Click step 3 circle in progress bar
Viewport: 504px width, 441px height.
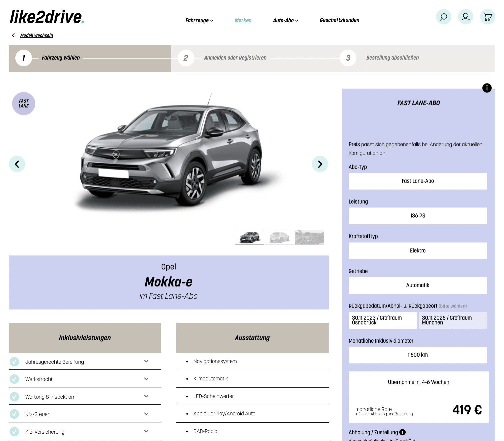[348, 58]
